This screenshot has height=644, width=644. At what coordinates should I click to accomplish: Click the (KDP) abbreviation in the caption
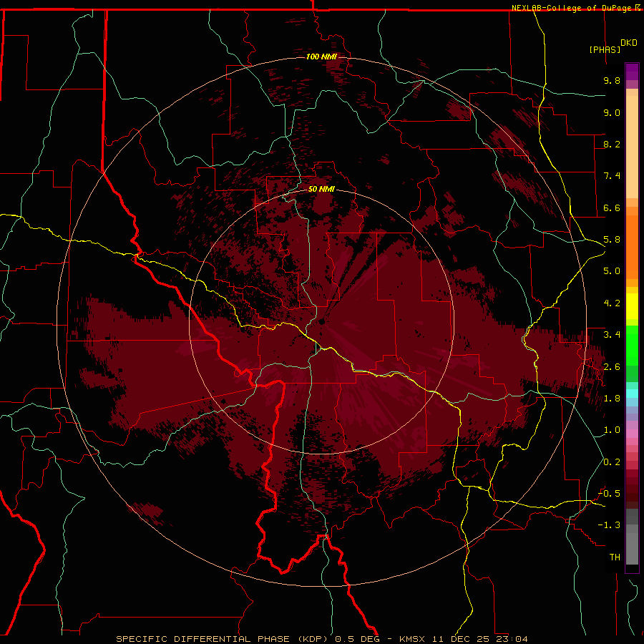coord(313,639)
